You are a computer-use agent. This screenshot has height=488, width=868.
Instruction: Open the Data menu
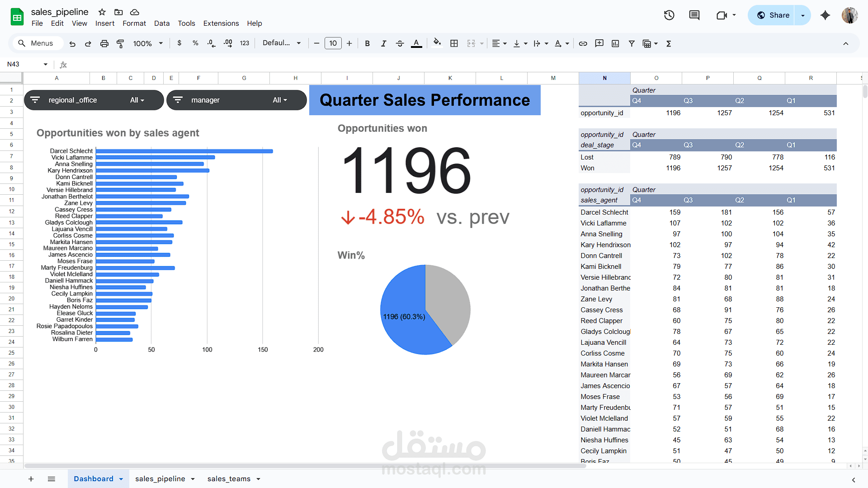tap(161, 23)
